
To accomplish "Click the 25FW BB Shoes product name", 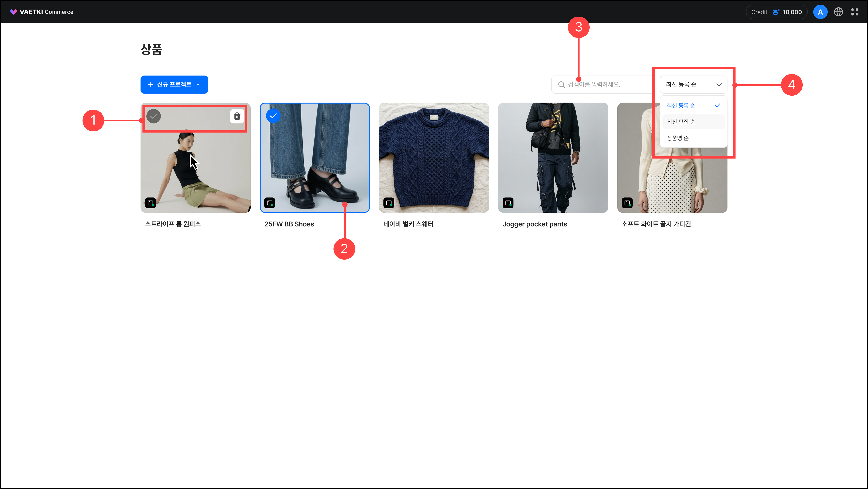I will (x=289, y=224).
